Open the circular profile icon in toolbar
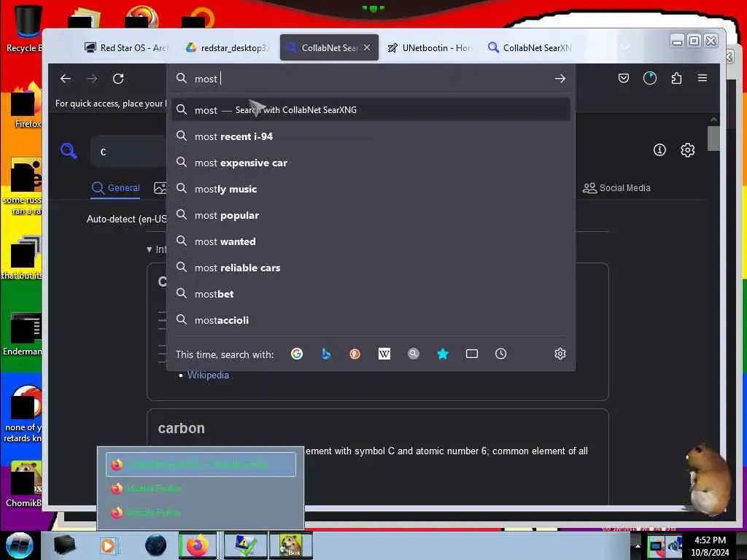 click(650, 78)
